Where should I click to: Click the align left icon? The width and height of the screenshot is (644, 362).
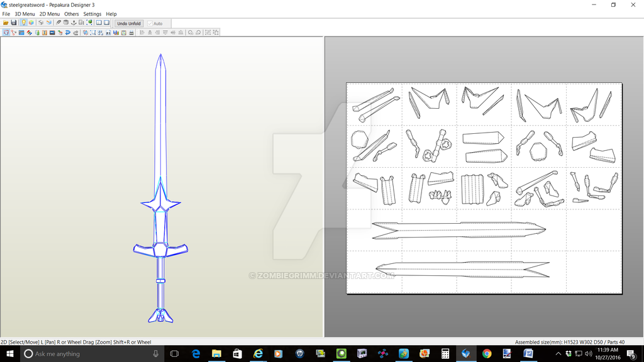pyautogui.click(x=142, y=33)
